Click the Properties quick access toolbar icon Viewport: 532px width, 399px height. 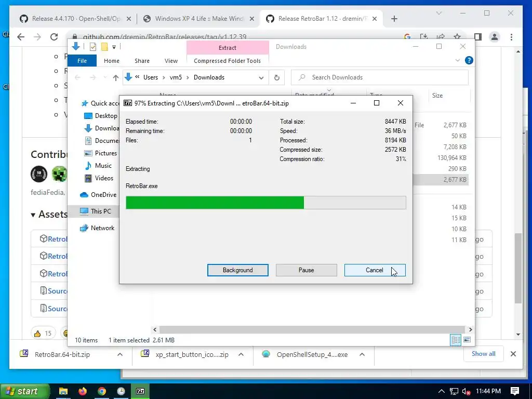click(x=93, y=47)
